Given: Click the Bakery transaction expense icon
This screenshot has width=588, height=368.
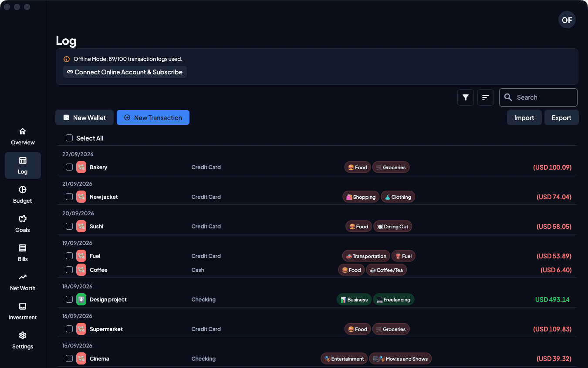Looking at the screenshot, I should pyautogui.click(x=81, y=167).
